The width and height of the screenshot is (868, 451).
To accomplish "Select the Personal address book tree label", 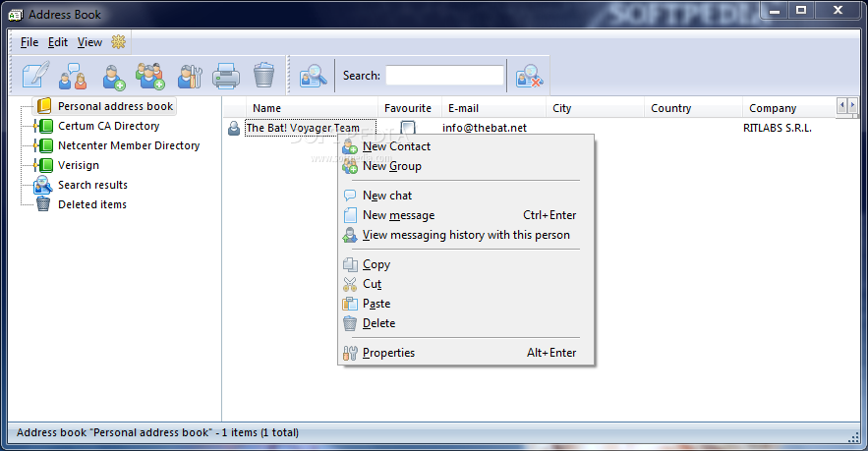I will [115, 106].
